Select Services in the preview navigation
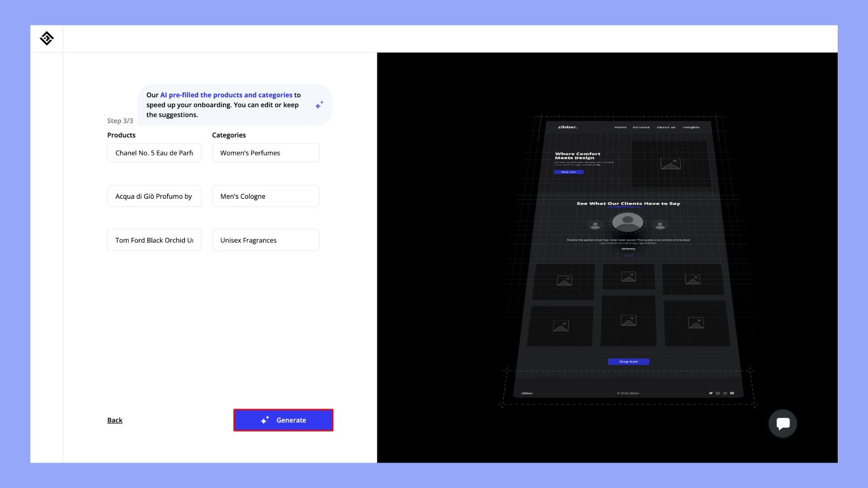 [641, 127]
